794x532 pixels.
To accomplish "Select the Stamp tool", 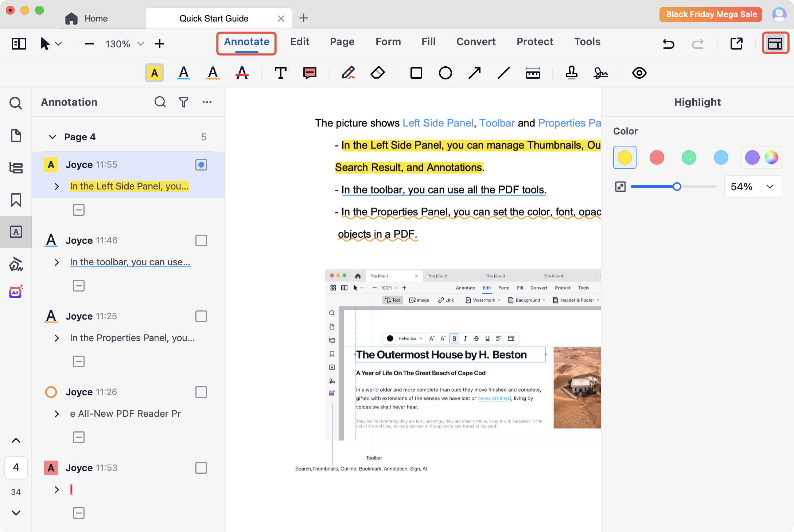I will [x=571, y=73].
